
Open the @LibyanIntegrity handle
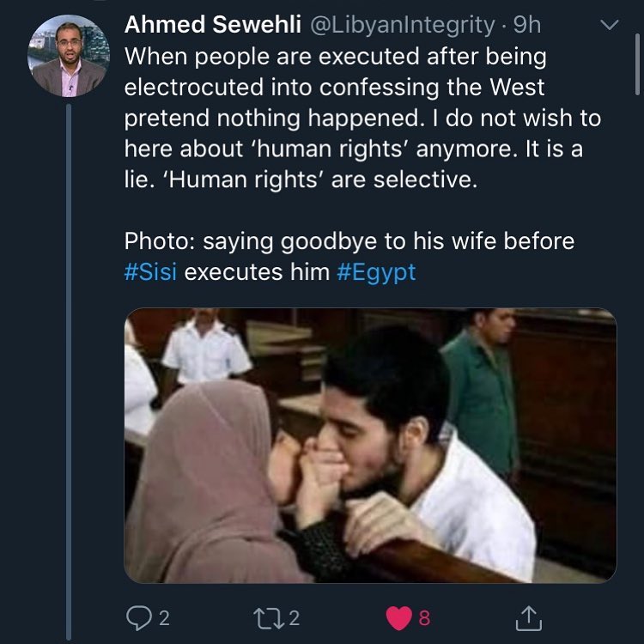pos(403,25)
